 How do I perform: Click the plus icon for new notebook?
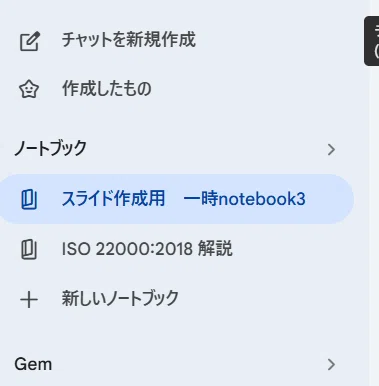[29, 299]
